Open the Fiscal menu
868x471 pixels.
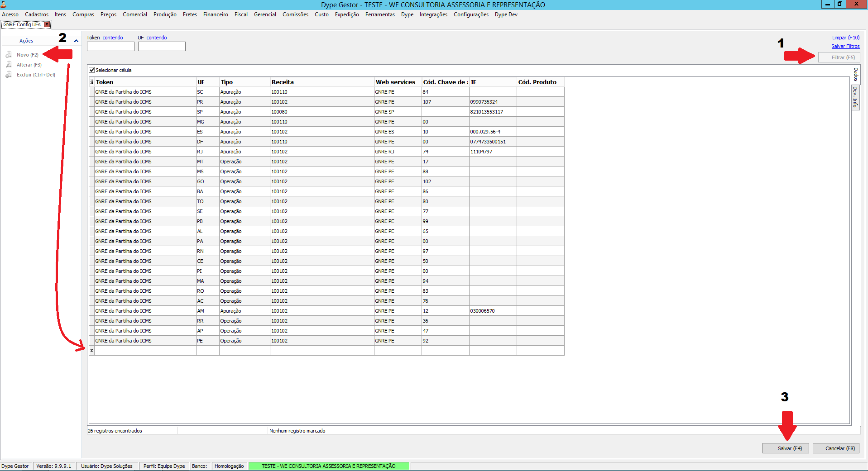point(241,14)
